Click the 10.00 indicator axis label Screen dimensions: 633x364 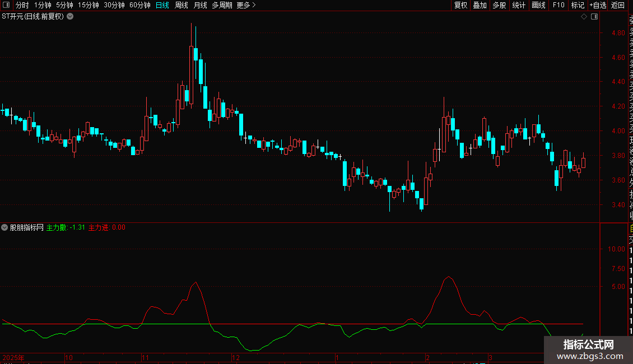click(616, 249)
